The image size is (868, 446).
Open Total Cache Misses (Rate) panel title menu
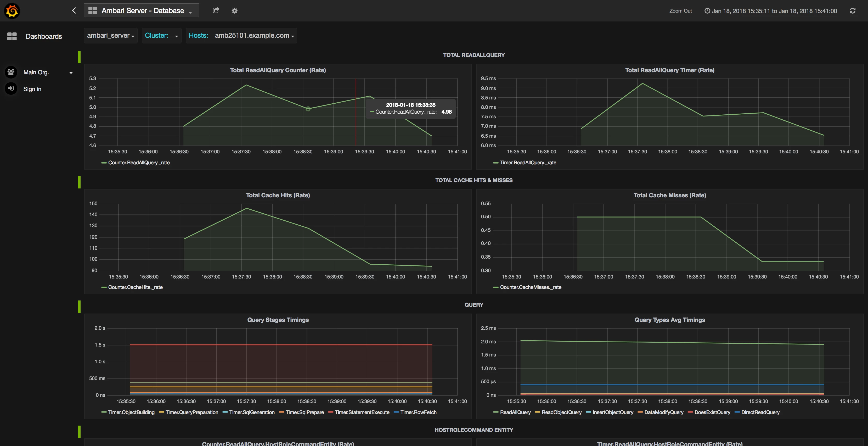pos(669,195)
